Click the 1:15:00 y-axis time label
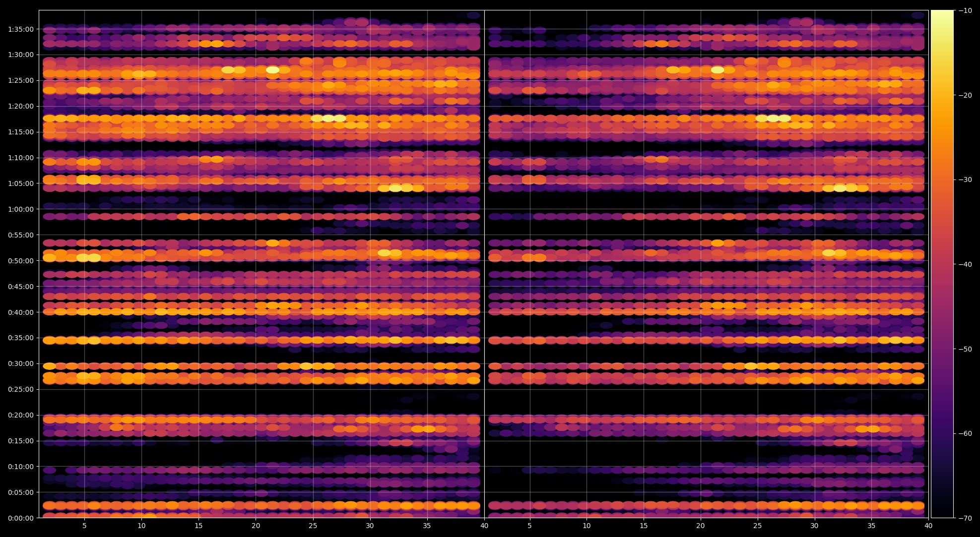 click(20, 132)
